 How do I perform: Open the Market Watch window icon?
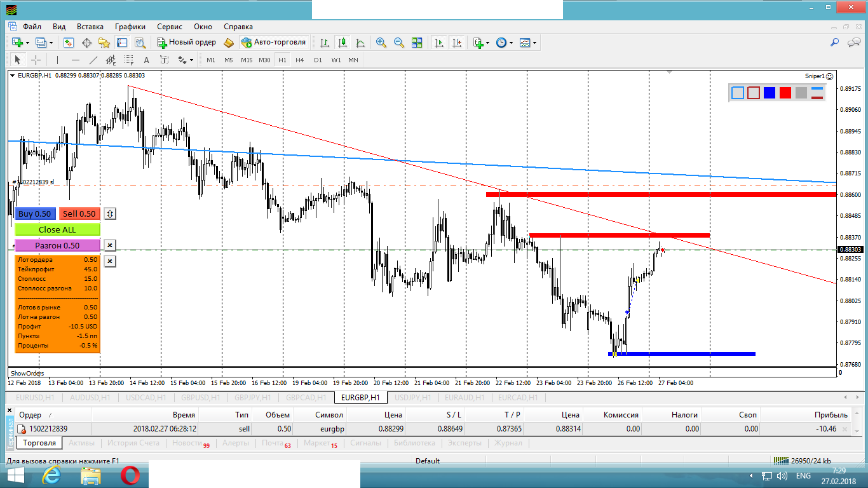[69, 43]
